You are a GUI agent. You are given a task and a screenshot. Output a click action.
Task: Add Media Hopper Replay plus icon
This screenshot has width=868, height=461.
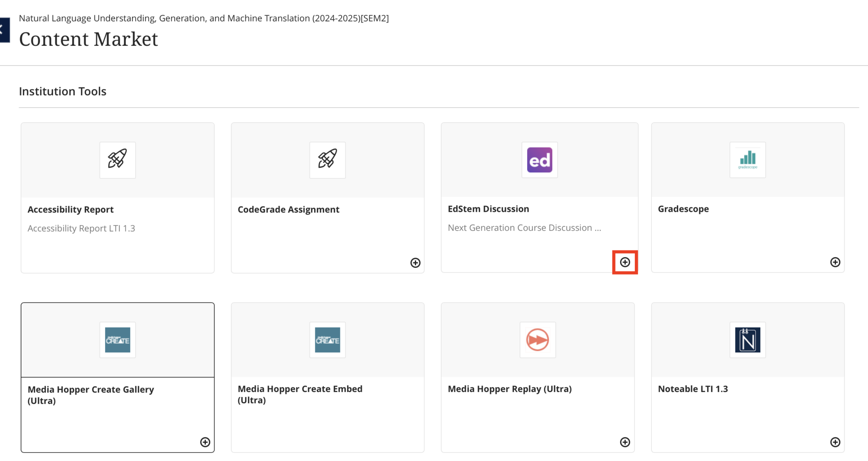[625, 442]
